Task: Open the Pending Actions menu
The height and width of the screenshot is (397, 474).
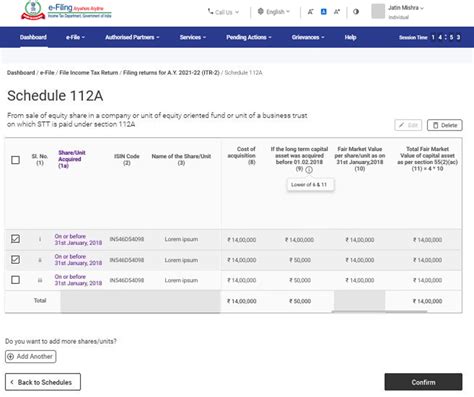Action: (249, 37)
